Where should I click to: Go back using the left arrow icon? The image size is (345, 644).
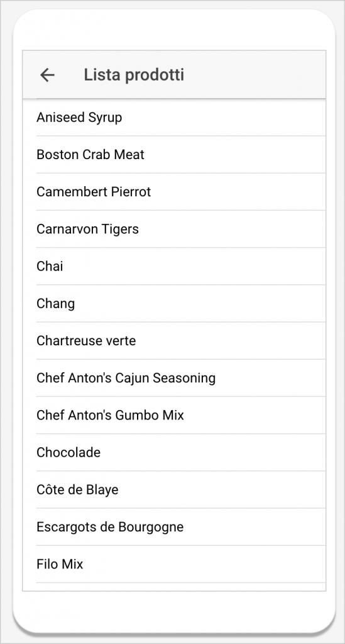47,75
